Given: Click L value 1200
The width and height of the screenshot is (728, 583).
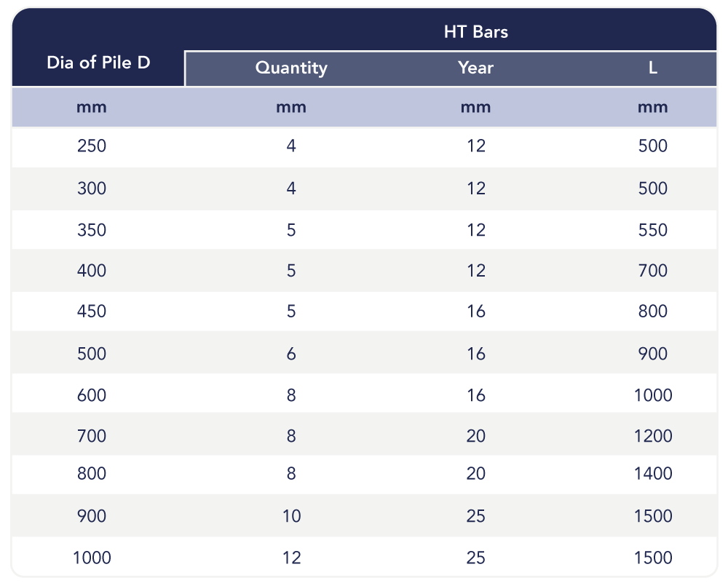Looking at the screenshot, I should pyautogui.click(x=653, y=436).
